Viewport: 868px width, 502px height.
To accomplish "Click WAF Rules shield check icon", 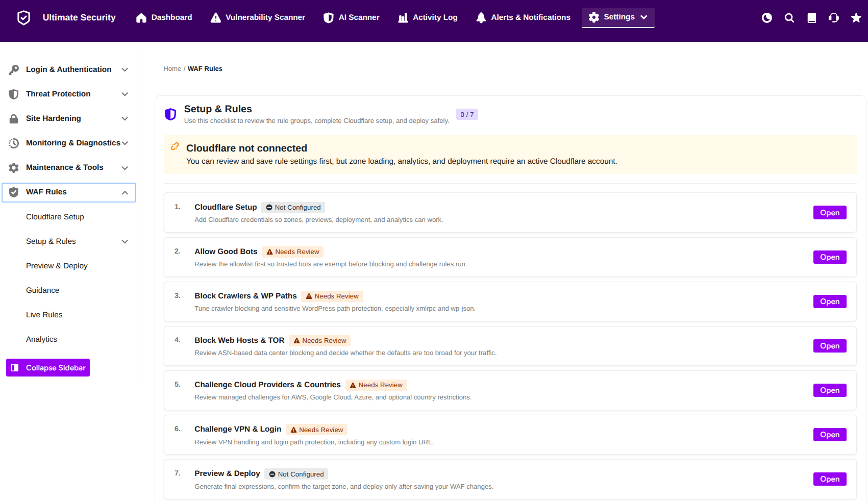I will tap(14, 192).
